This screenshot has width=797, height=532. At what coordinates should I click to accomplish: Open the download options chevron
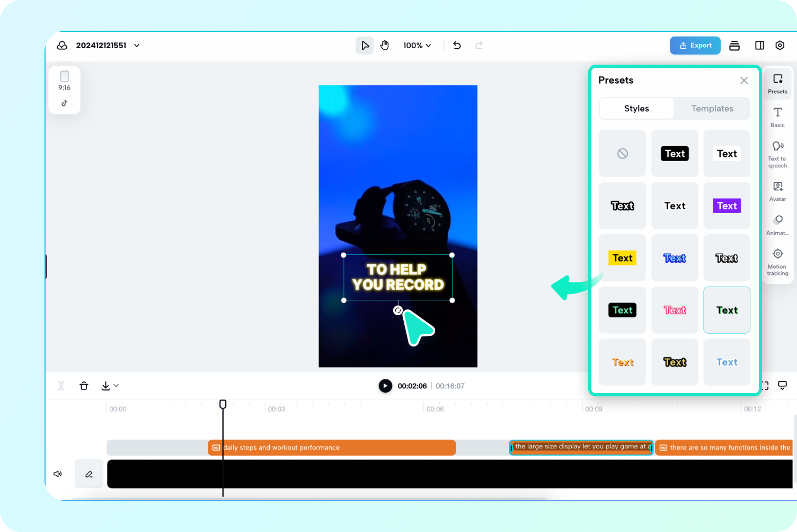(114, 386)
